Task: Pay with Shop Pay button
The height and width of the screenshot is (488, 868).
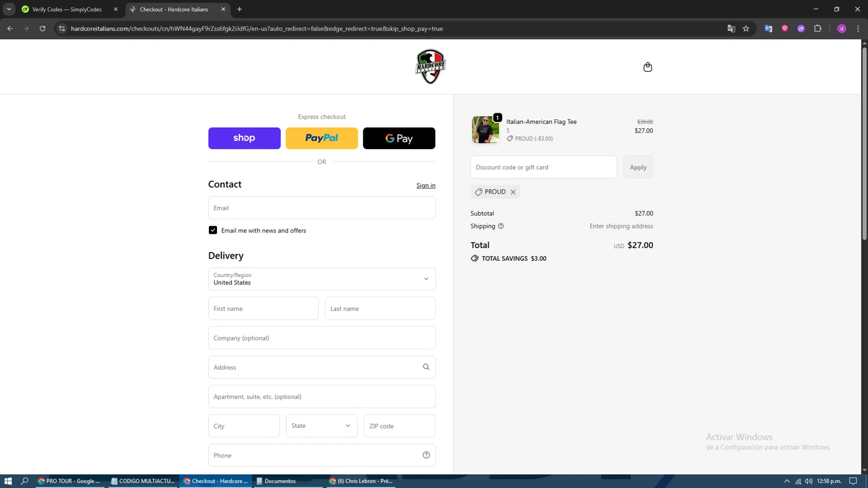Action: [244, 138]
